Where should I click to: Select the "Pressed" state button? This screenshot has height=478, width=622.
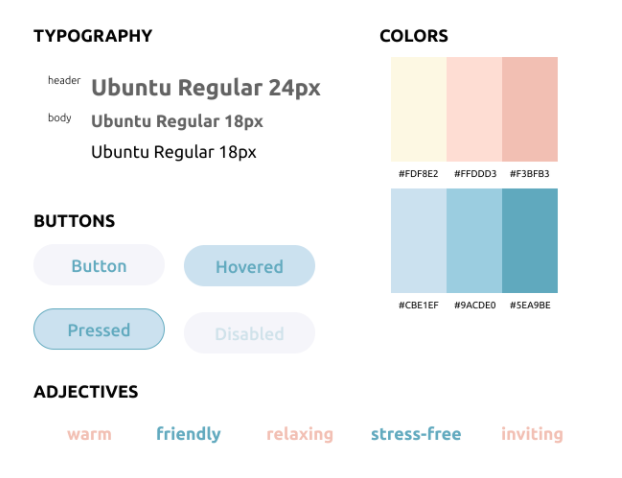tap(99, 329)
